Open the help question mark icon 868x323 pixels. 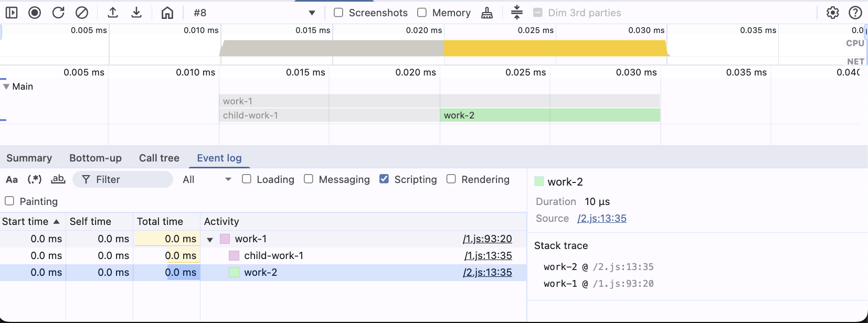855,13
